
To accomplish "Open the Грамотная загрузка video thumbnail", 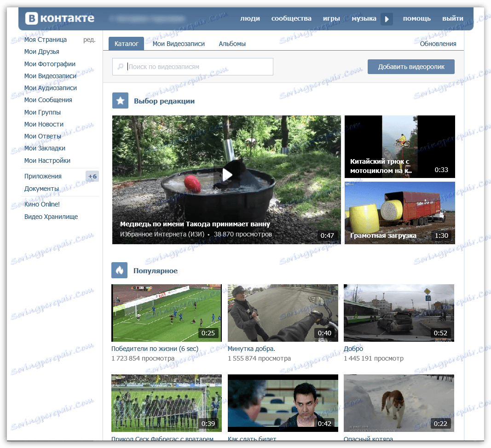I will click(x=399, y=213).
